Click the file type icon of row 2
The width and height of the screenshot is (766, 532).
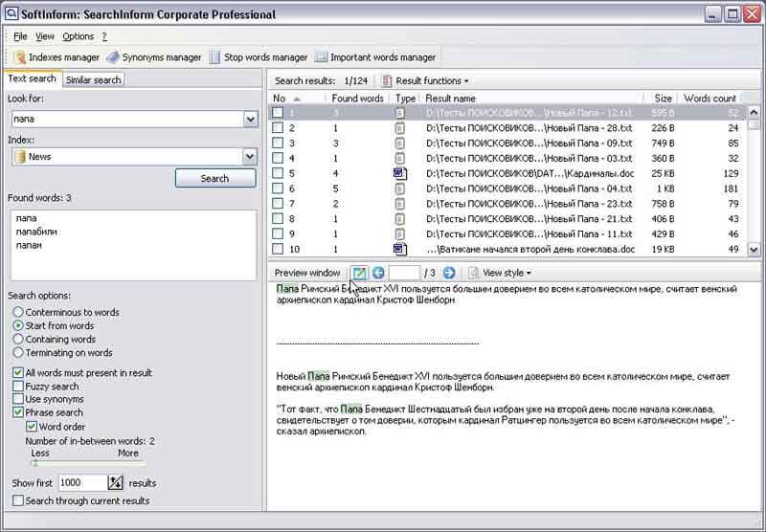pos(399,128)
